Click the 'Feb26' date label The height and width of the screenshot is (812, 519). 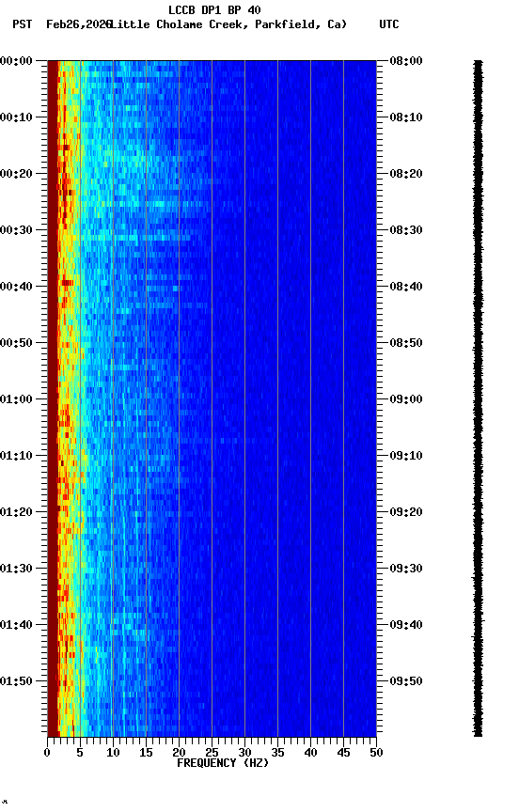(62, 24)
